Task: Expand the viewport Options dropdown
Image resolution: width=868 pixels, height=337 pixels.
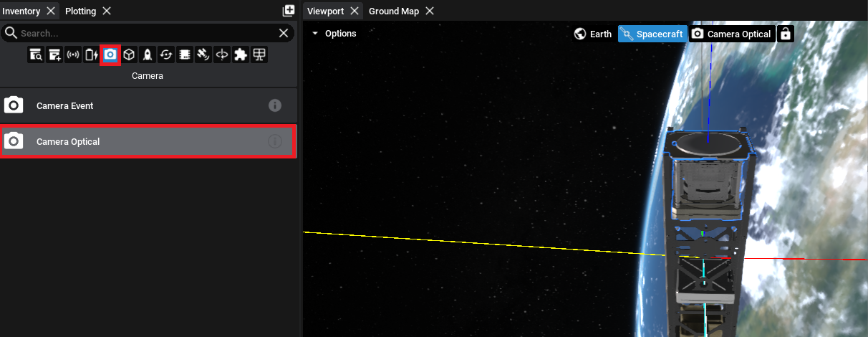Action: [x=334, y=34]
